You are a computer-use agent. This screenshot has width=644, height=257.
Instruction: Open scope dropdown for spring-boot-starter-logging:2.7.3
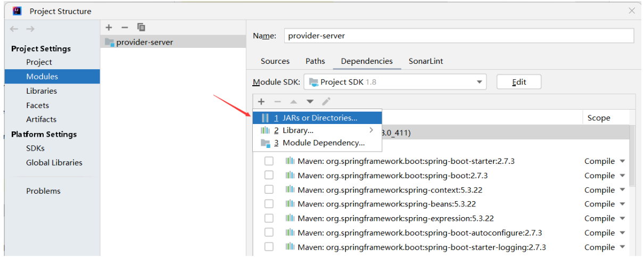tap(622, 247)
